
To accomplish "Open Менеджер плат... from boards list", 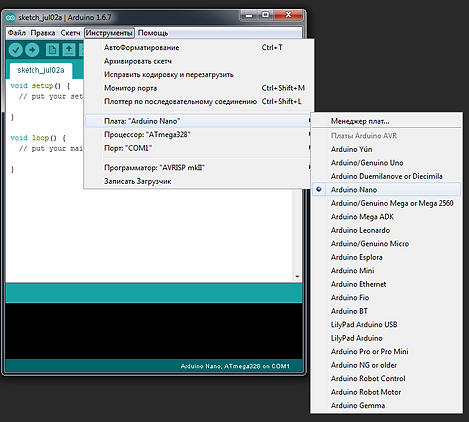I will pyautogui.click(x=386, y=121).
